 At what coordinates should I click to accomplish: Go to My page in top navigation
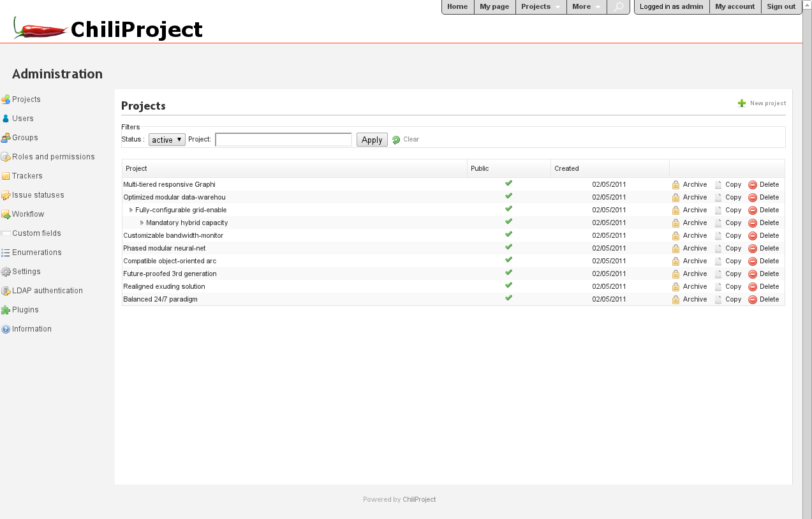pyautogui.click(x=494, y=7)
